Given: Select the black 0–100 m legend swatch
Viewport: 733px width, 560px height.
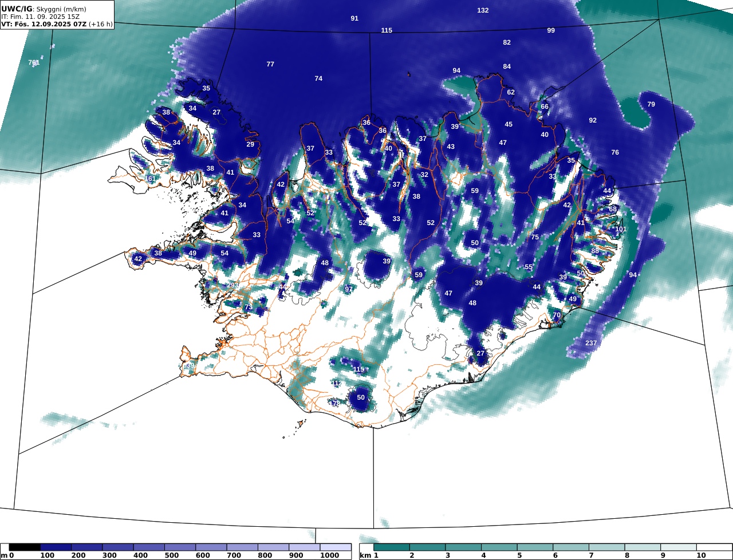Looking at the screenshot, I should coord(25,547).
